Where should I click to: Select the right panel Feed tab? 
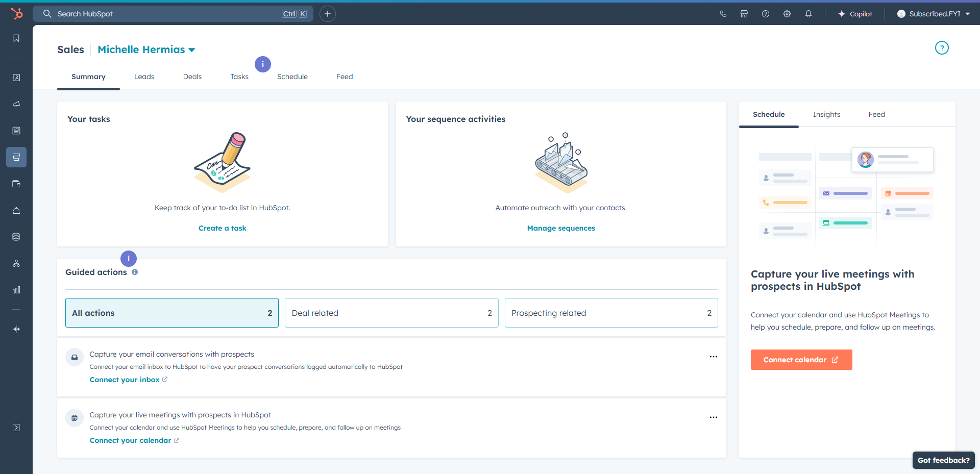point(877,114)
